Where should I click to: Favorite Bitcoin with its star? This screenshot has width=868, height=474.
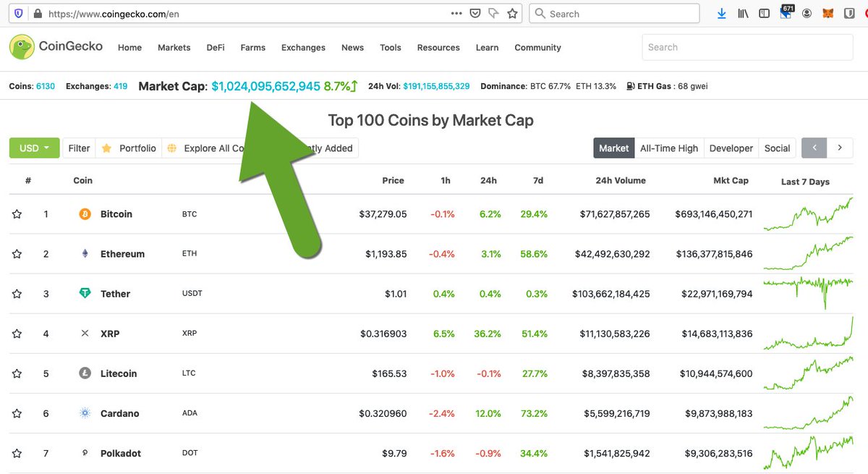coord(17,214)
